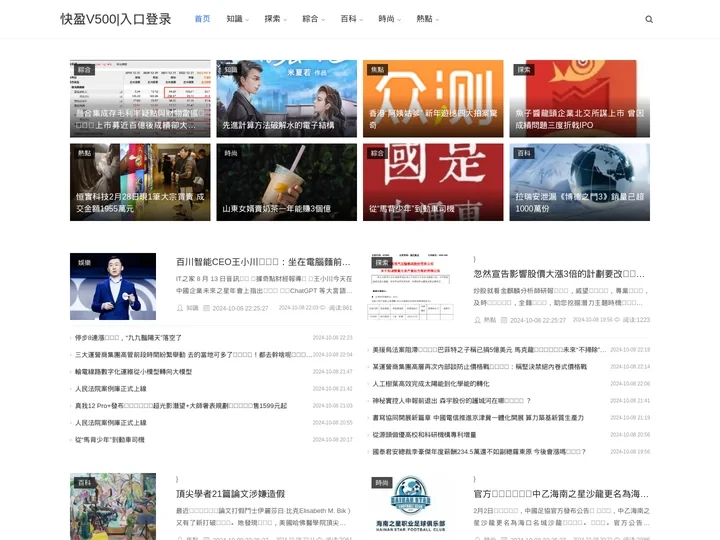Click the 知識 author icon under 百川智能 article
Screen dimensions: 720x540
180,308
